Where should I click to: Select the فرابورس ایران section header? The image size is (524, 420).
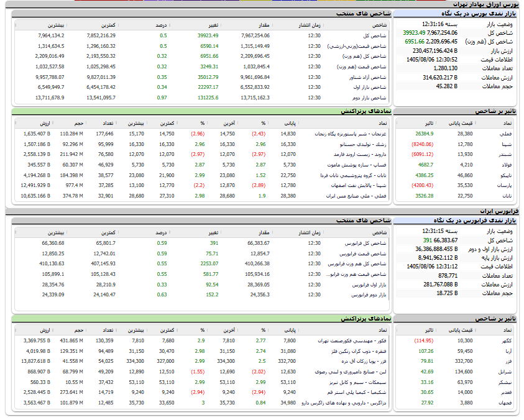click(x=499, y=211)
